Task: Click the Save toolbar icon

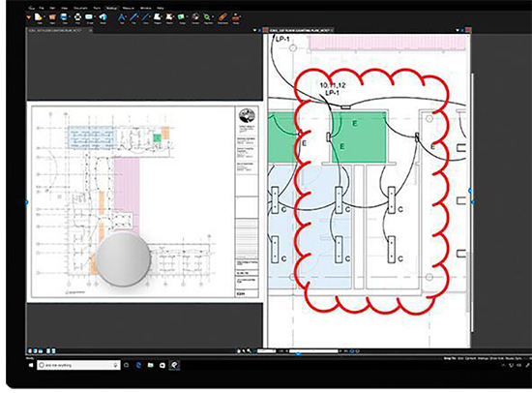Action: click(63, 17)
